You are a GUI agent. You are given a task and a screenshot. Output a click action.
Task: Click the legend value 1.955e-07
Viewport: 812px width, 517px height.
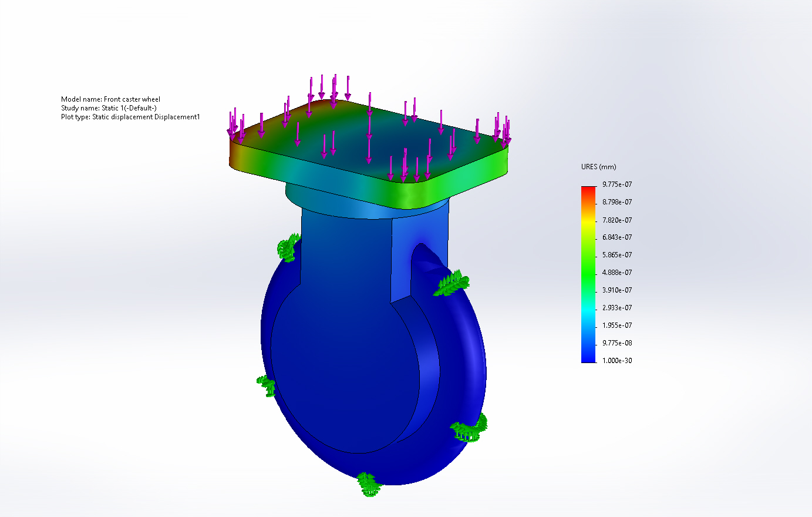pos(617,325)
